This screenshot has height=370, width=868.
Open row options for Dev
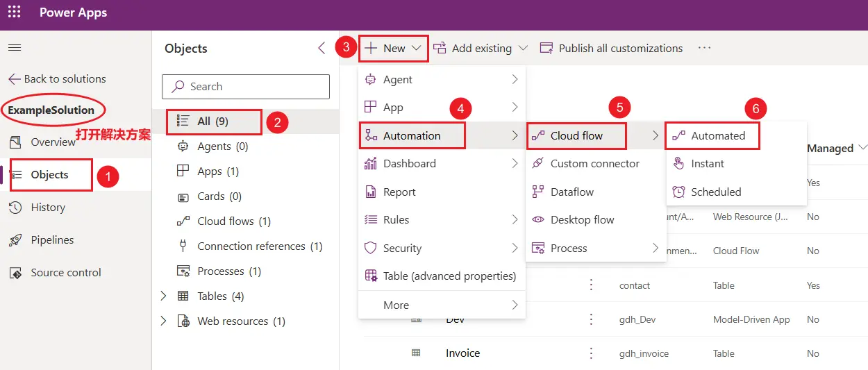[591, 319]
